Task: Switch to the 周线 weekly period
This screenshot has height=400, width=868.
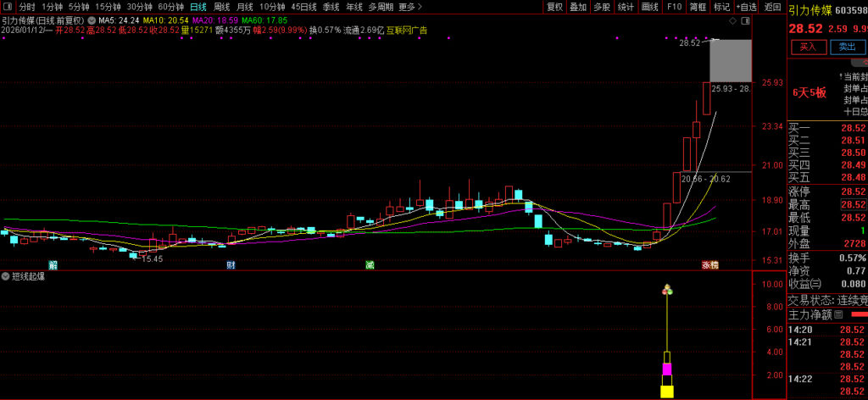Action: point(222,6)
